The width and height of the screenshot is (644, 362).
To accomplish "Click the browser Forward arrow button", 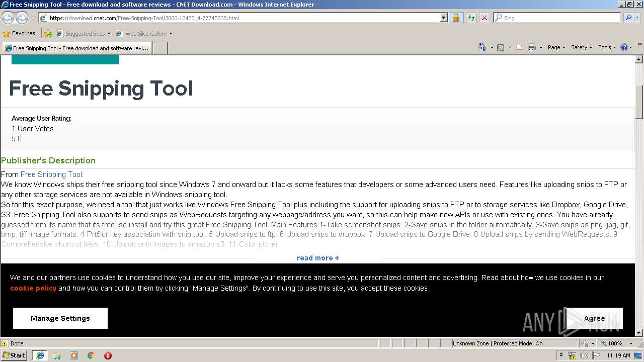I will click(x=22, y=18).
